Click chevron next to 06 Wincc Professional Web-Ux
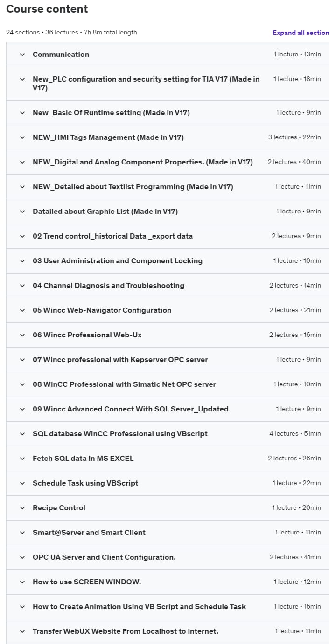The image size is (329, 644). coord(22,335)
